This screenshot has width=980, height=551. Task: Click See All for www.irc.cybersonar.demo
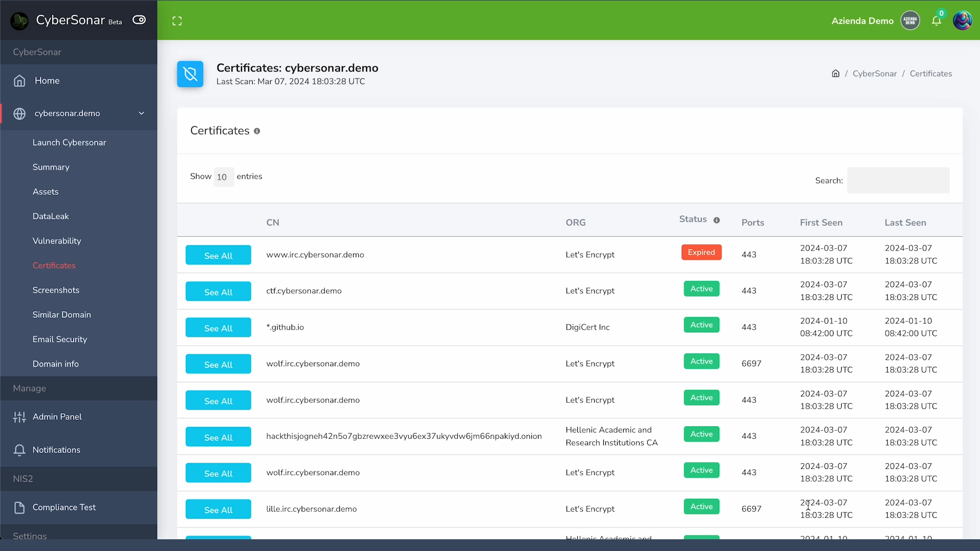218,254
